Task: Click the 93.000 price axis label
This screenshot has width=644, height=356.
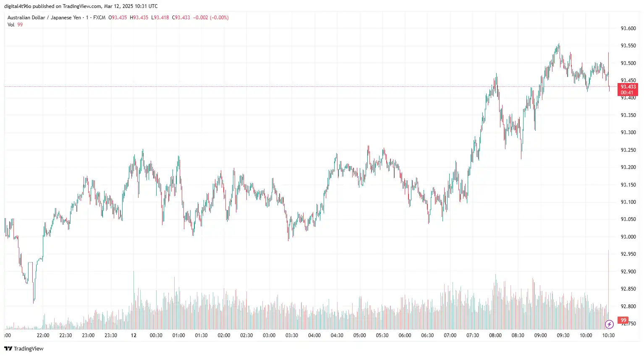Action: 628,237
